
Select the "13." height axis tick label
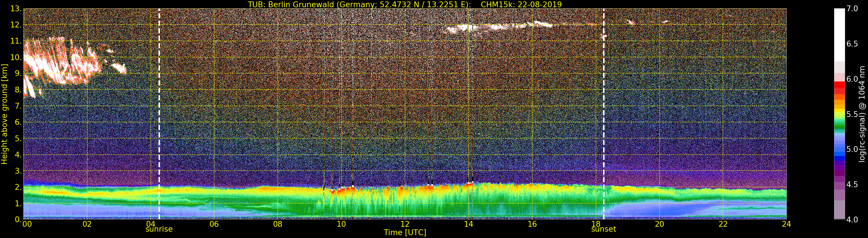(x=16, y=9)
